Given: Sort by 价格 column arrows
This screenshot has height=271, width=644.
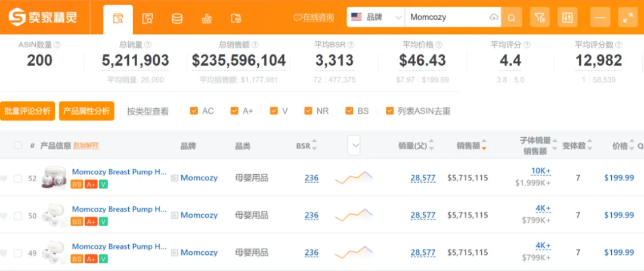Looking at the screenshot, I should pyautogui.click(x=631, y=145).
